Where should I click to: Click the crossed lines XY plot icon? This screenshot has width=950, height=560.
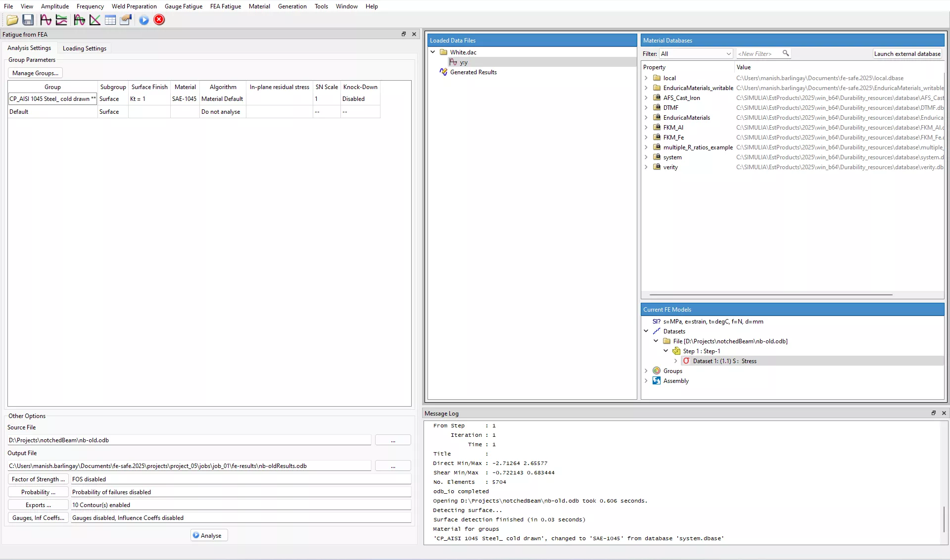(95, 20)
